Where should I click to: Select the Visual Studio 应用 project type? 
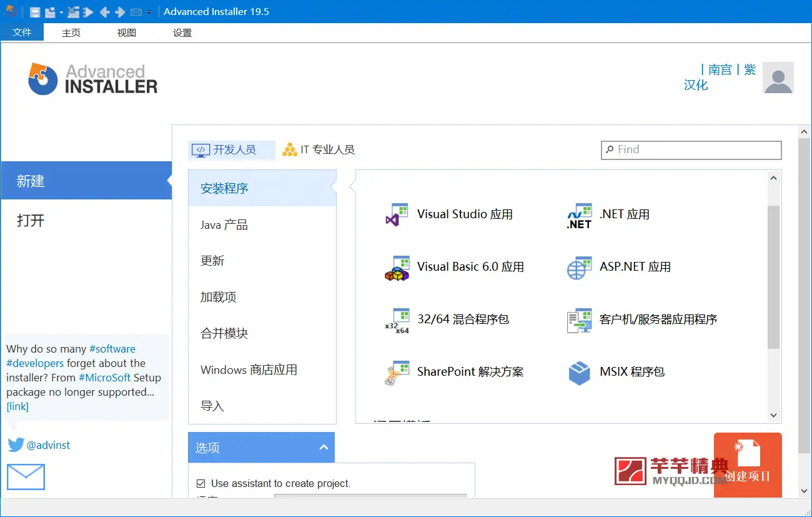(x=465, y=214)
